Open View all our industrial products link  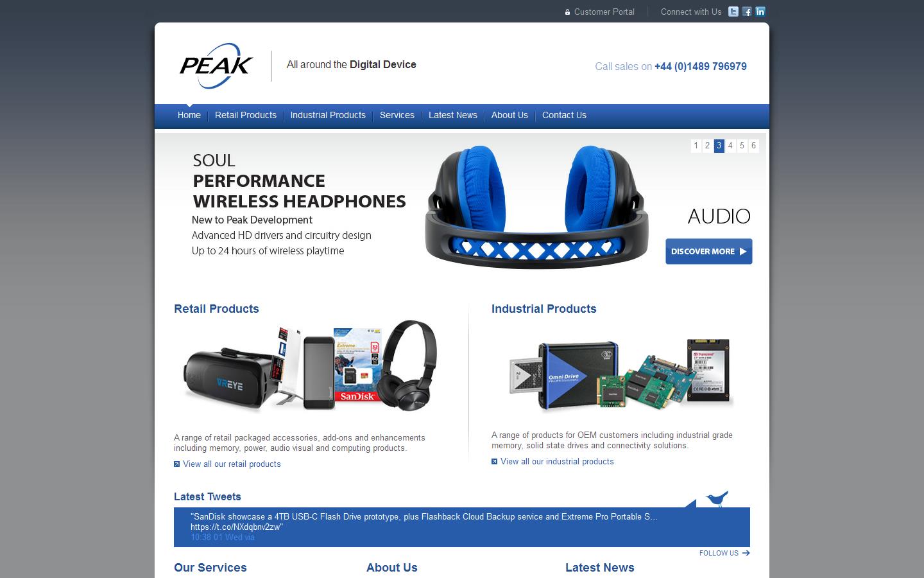point(557,462)
